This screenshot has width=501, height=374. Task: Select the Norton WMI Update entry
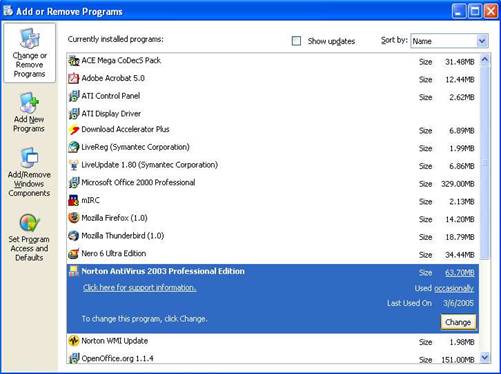click(273, 341)
